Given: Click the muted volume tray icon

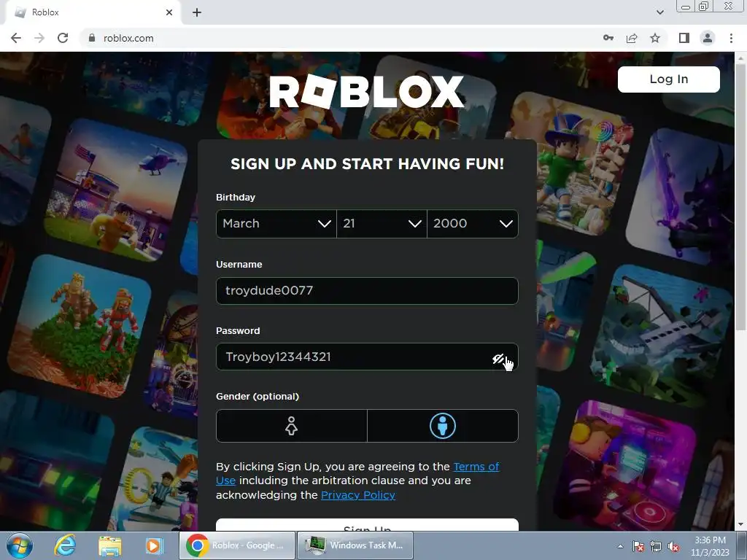Looking at the screenshot, I should [673, 546].
